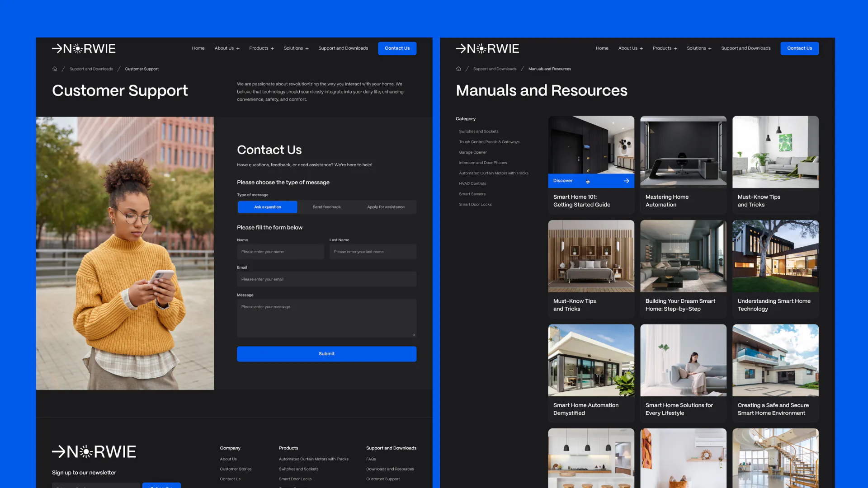
Task: Open Support and Downloads in Manuals page nav
Action: point(746,48)
